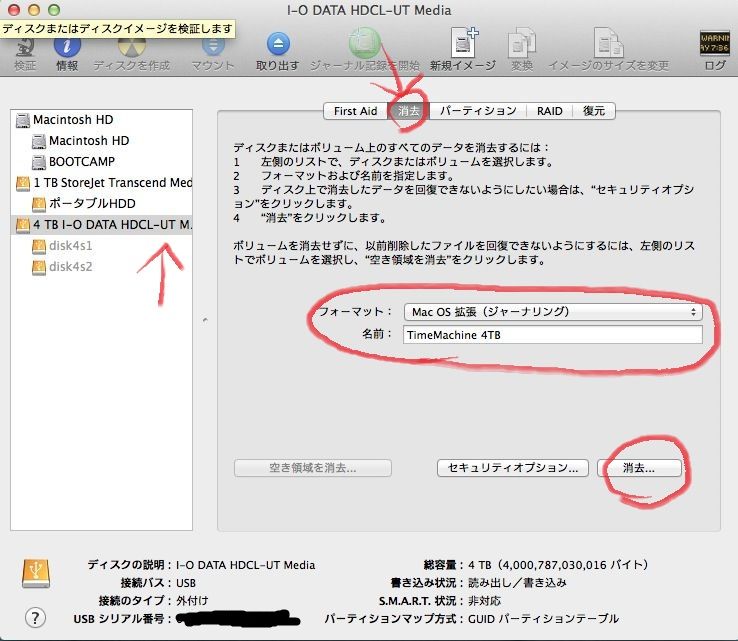Switch to the RAID tab

coord(549,111)
